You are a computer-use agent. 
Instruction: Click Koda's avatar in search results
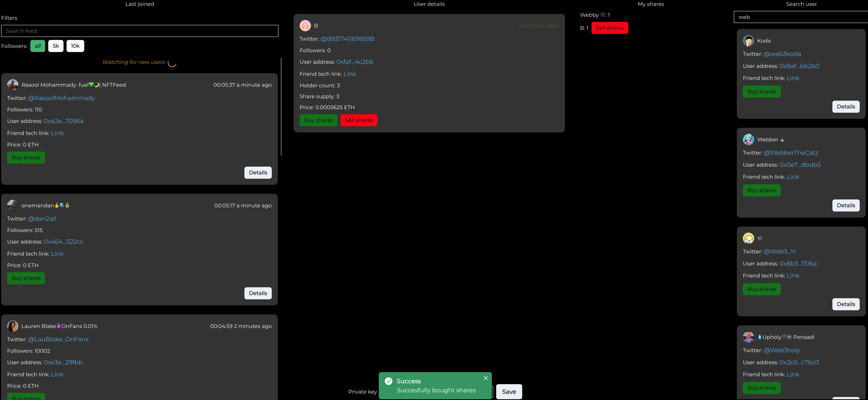[748, 41]
